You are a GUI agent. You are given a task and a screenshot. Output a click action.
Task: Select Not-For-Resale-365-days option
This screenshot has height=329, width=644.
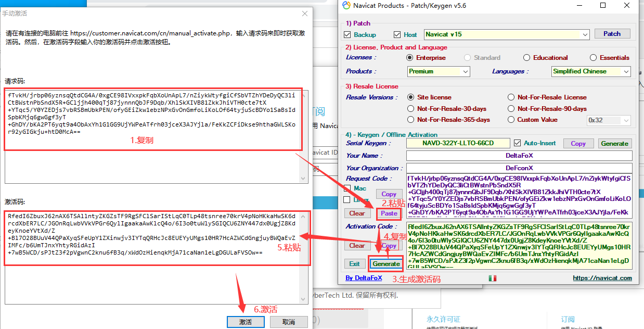coord(411,120)
